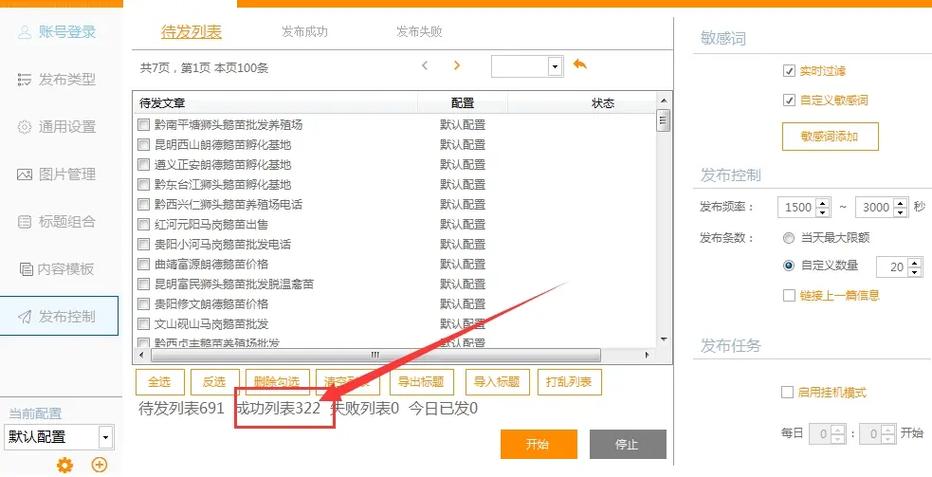Viewport: 932px width, 477px height.
Task: Click the orange next page arrow
Action: pos(456,66)
